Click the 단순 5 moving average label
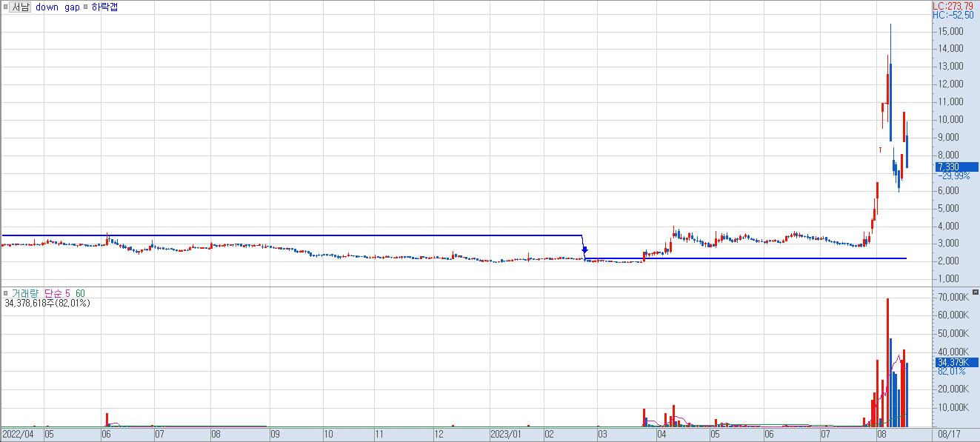The height and width of the screenshot is (442, 980). click(57, 293)
